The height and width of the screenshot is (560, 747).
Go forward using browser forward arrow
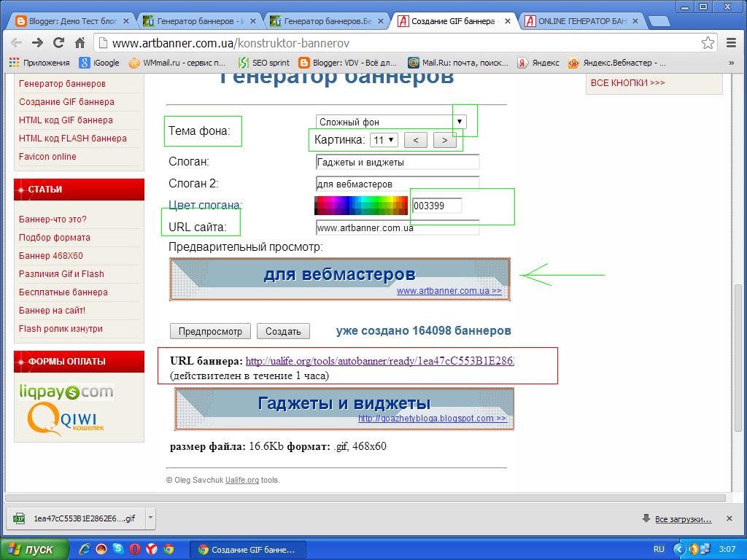[x=37, y=43]
